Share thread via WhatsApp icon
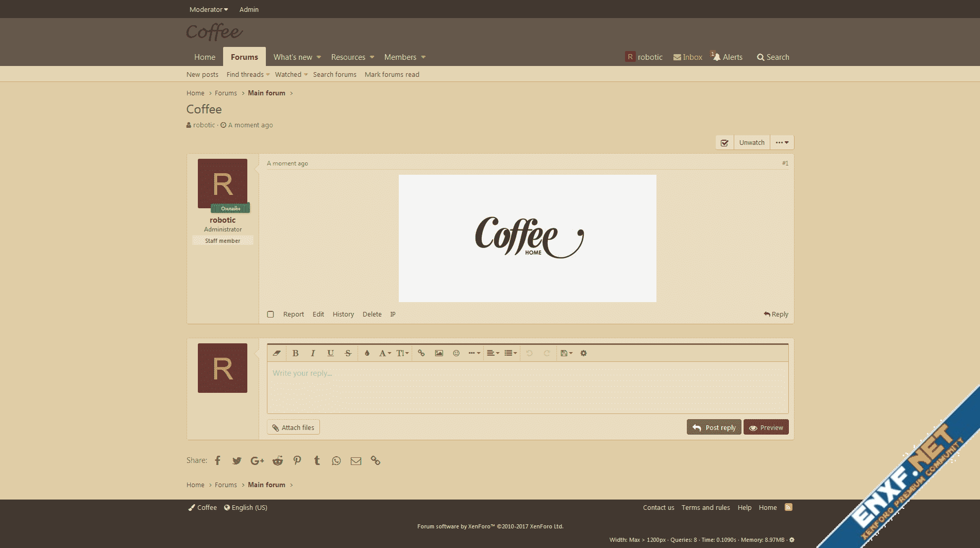This screenshot has height=548, width=980. point(336,461)
